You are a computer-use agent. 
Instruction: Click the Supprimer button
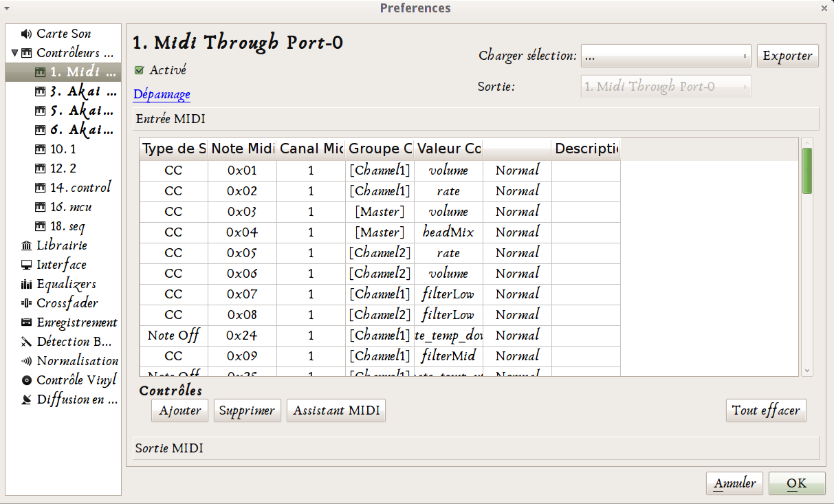(247, 410)
